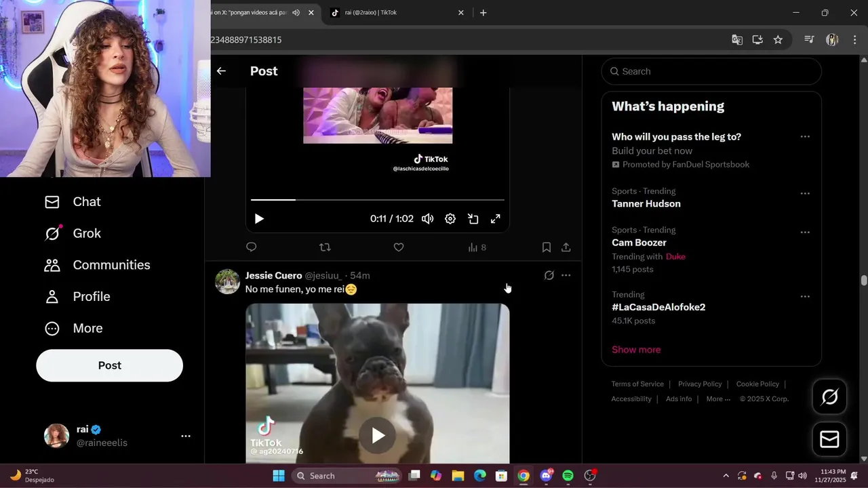This screenshot has width=868, height=488.
Task: Open Chrome three-dot menu
Action: (854, 40)
